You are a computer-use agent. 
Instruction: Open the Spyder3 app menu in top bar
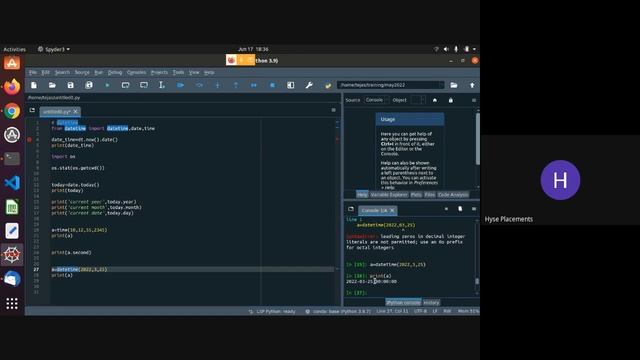(53, 49)
